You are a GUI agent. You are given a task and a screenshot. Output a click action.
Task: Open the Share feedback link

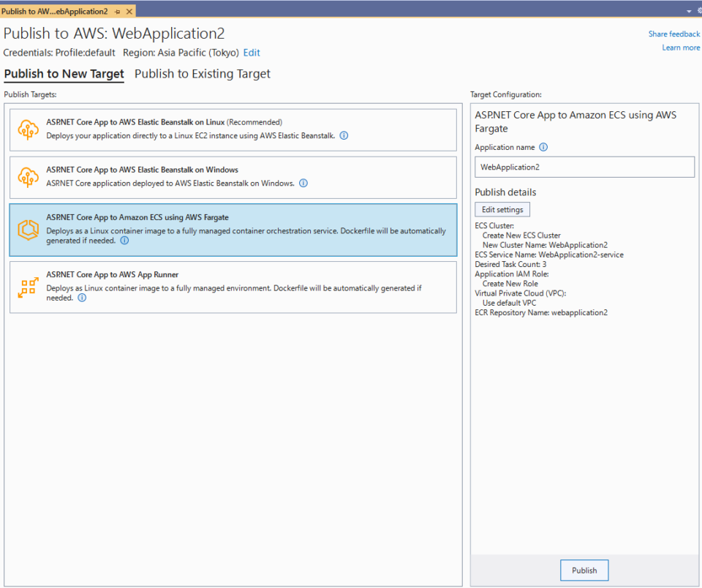(673, 34)
